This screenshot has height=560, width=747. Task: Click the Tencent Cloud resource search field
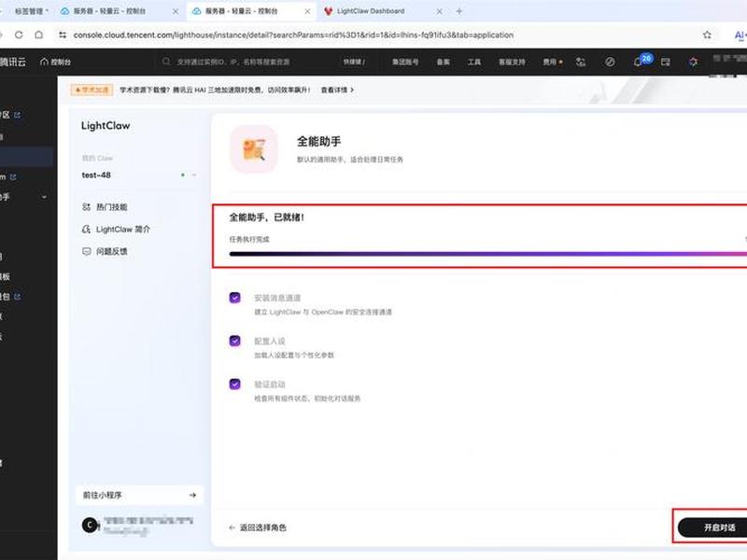pyautogui.click(x=233, y=62)
